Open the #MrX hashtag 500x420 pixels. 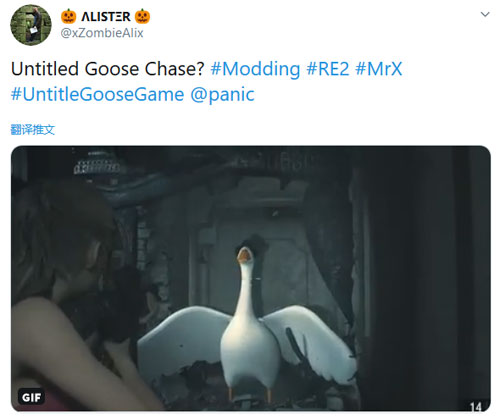(x=379, y=69)
